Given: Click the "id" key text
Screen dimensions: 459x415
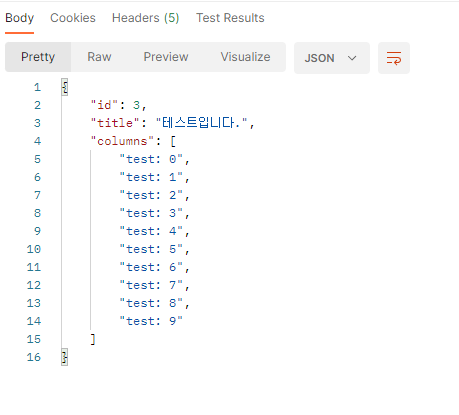Looking at the screenshot, I should [x=104, y=105].
